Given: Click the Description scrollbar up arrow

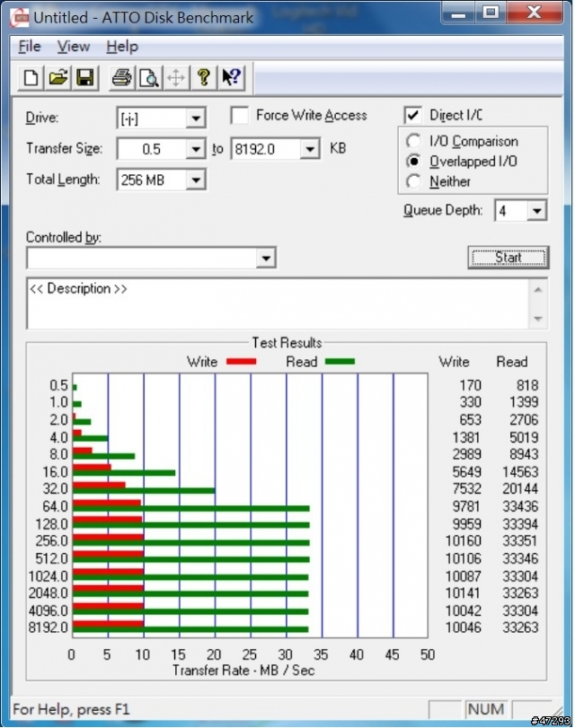Looking at the screenshot, I should [538, 290].
